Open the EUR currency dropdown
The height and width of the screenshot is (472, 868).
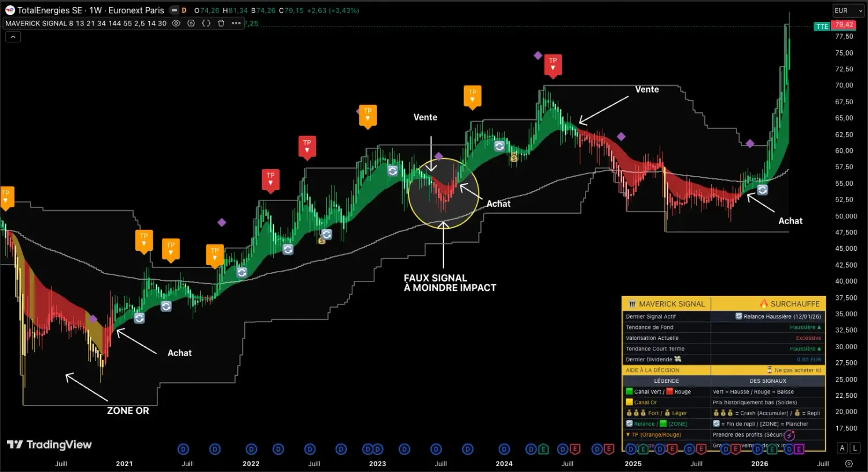pyautogui.click(x=848, y=10)
